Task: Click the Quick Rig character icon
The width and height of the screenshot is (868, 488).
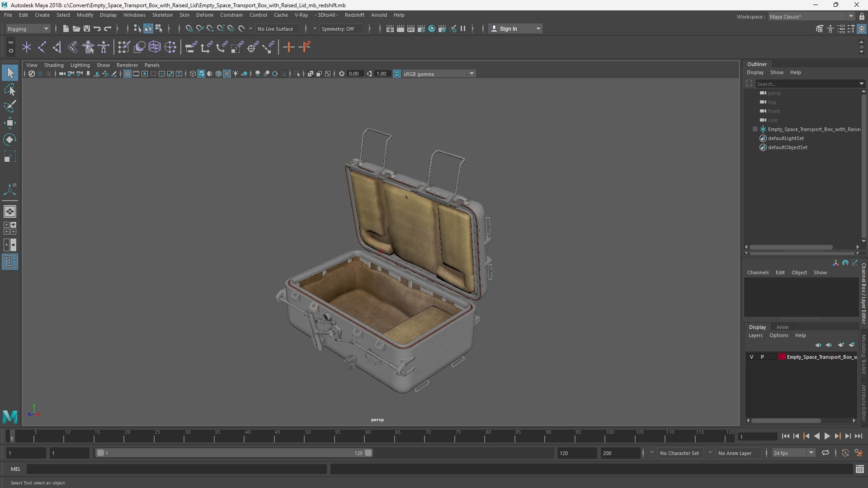Action: [x=89, y=47]
